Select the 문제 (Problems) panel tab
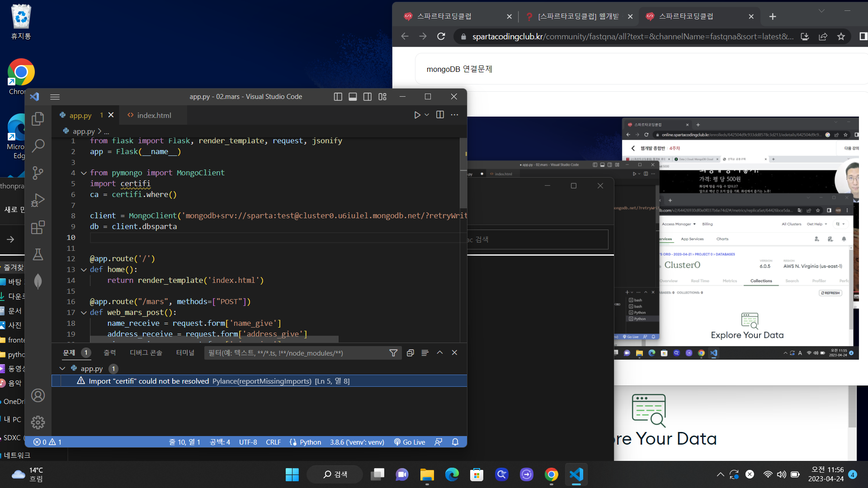This screenshot has height=488, width=868. [x=69, y=352]
